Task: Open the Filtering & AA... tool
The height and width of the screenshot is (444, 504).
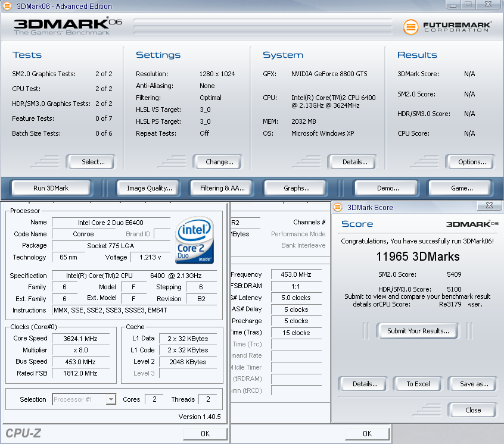Action: tap(222, 188)
